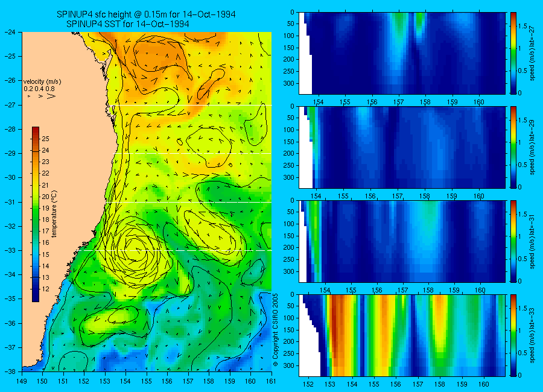This screenshot has width=543, height=392.
Task: Click the 1.5 tick on lat=-27 speed bar
Action: pyautogui.click(x=522, y=27)
